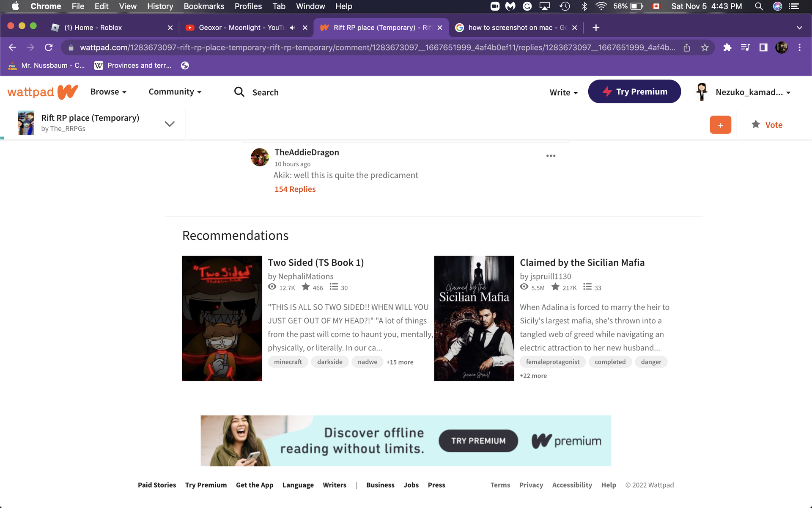Click the Try Premium header button
Screen dimensions: 812x508
click(634, 91)
